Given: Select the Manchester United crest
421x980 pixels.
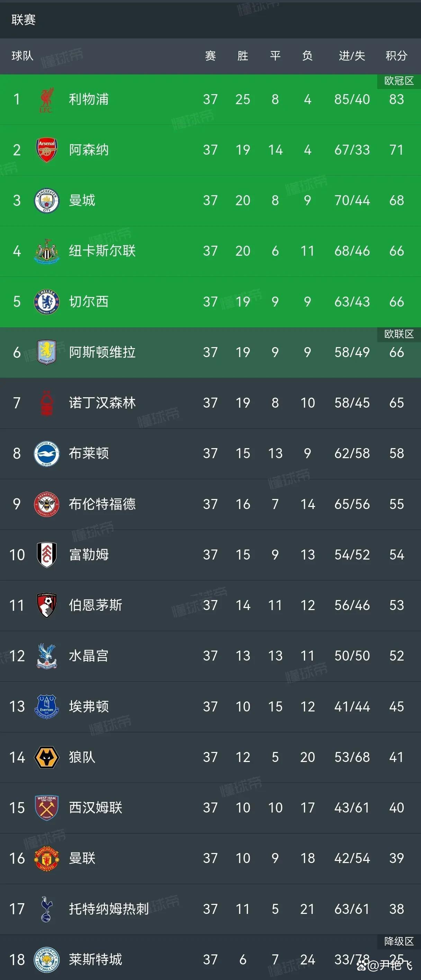Looking at the screenshot, I should (x=46, y=858).
